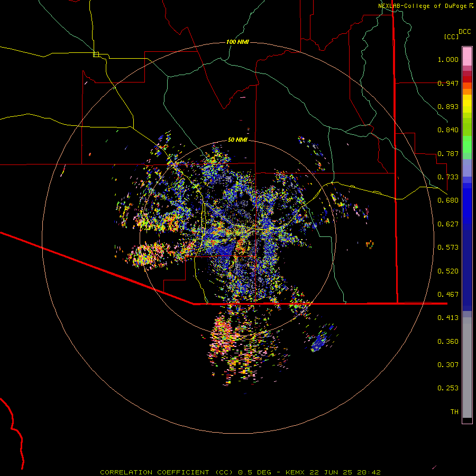476x476 pixels.
Task: Click the 100 NMI range ring label
Action: click(237, 42)
